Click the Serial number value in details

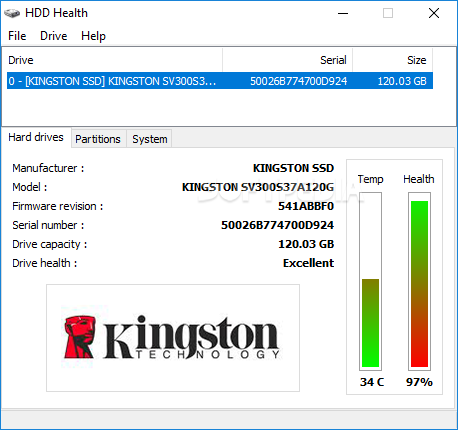pos(277,225)
